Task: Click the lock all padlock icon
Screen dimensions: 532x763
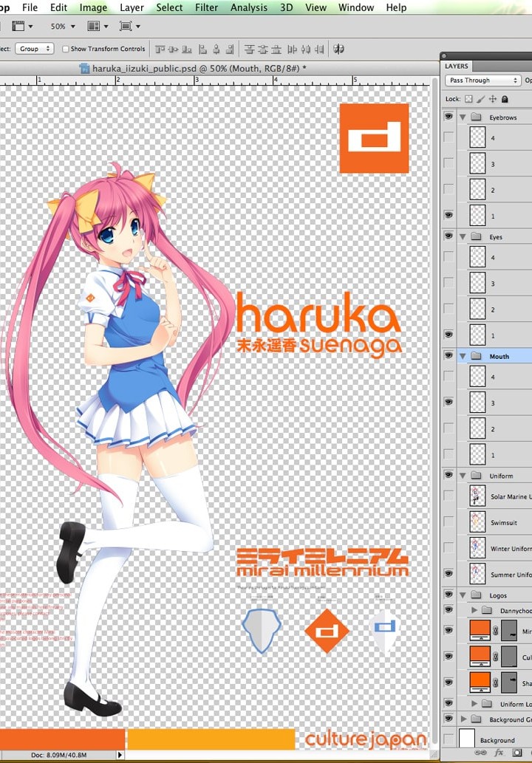Action: point(505,99)
